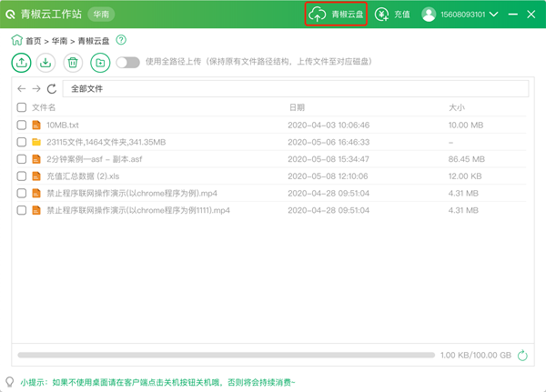Viewport: 546px width, 392px height.
Task: Click 首页 in the breadcrumb
Action: pyautogui.click(x=33, y=41)
